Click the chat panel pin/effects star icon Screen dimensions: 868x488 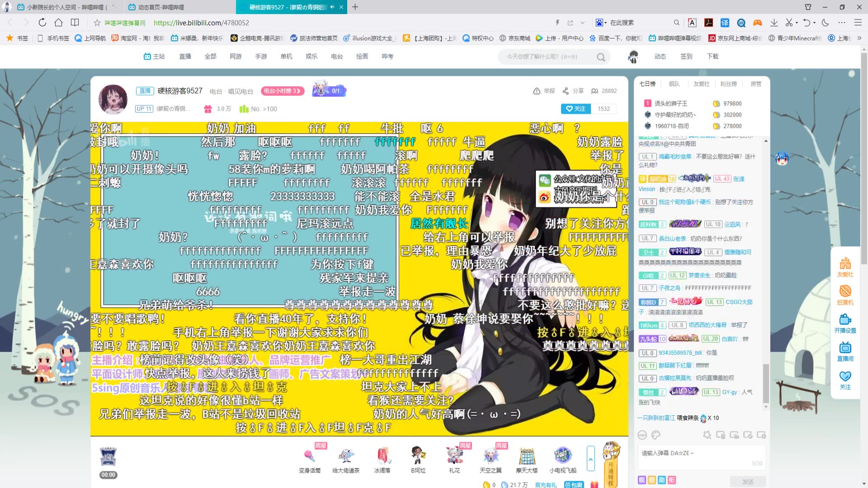click(707, 435)
